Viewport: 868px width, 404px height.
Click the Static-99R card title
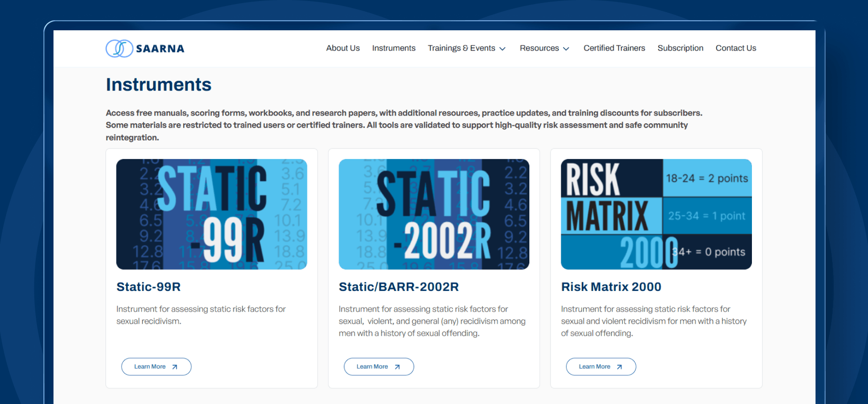coord(148,287)
